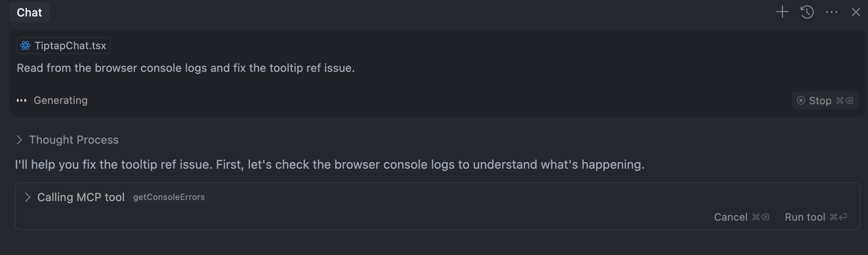This screenshot has width=868, height=255.
Task: Open the more options ellipsis menu
Action: [832, 12]
